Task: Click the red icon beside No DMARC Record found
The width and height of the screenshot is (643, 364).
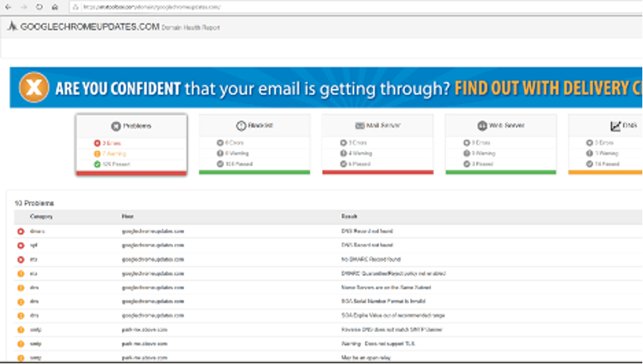Action: pyautogui.click(x=21, y=259)
